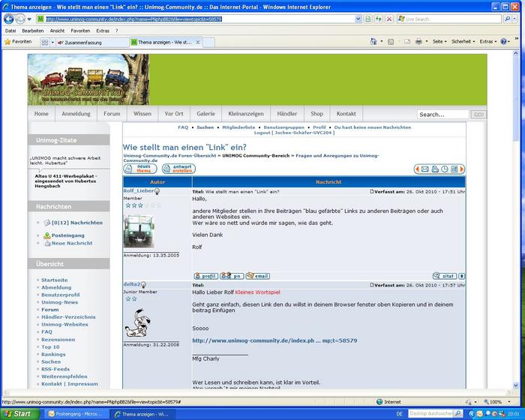This screenshot has height=420, width=525.
Task: Click the 'email' icon under Rolf's post
Action: point(257,276)
